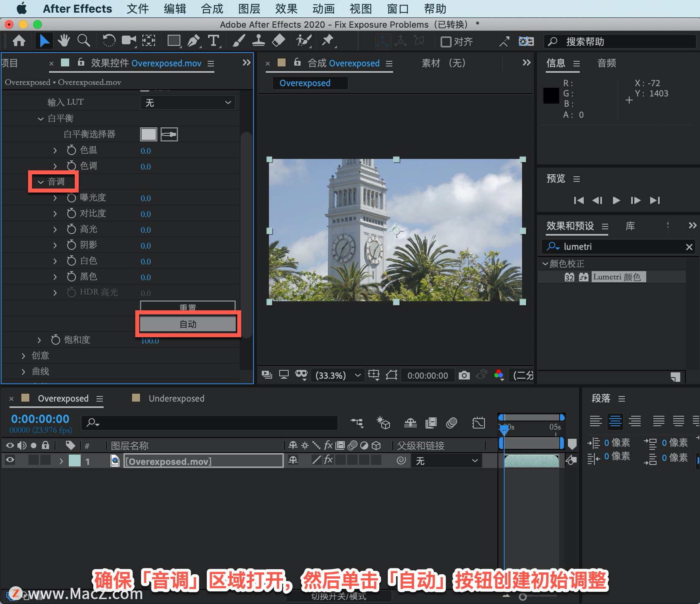Viewport: 700px width, 604px height.
Task: Select the Horizontal Type tool
Action: point(214,41)
